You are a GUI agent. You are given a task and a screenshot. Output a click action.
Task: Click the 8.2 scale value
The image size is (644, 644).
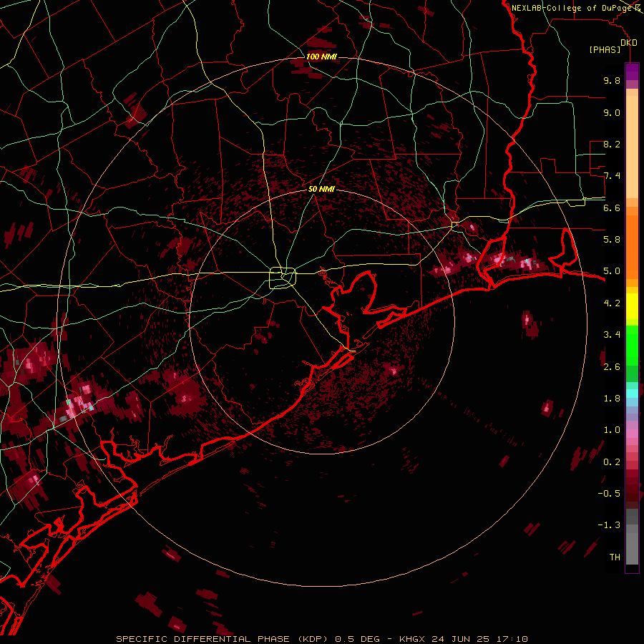[612, 144]
